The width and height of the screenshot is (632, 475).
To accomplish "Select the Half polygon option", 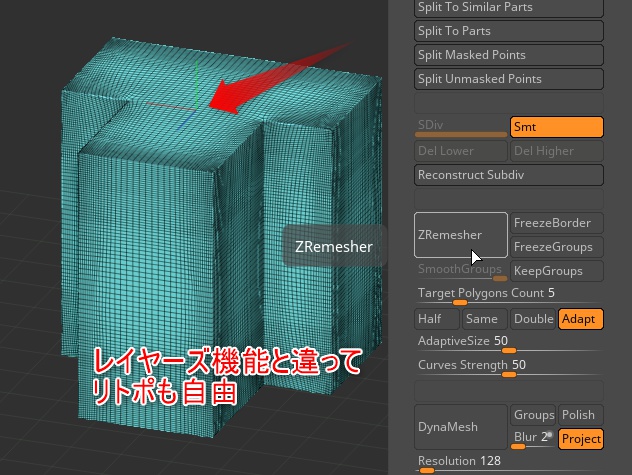I will pyautogui.click(x=437, y=319).
